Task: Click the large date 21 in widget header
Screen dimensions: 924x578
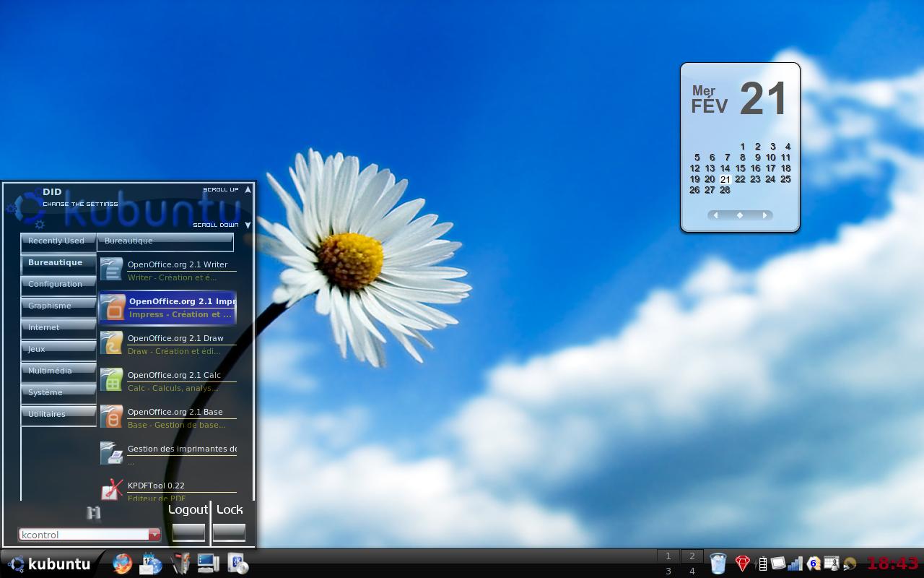Action: (x=764, y=98)
